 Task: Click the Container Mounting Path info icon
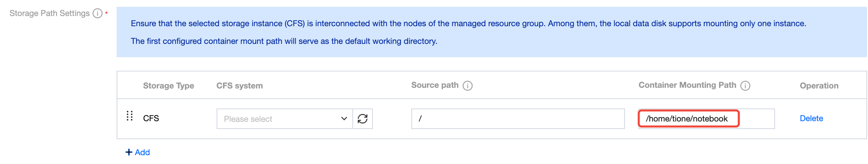point(745,86)
